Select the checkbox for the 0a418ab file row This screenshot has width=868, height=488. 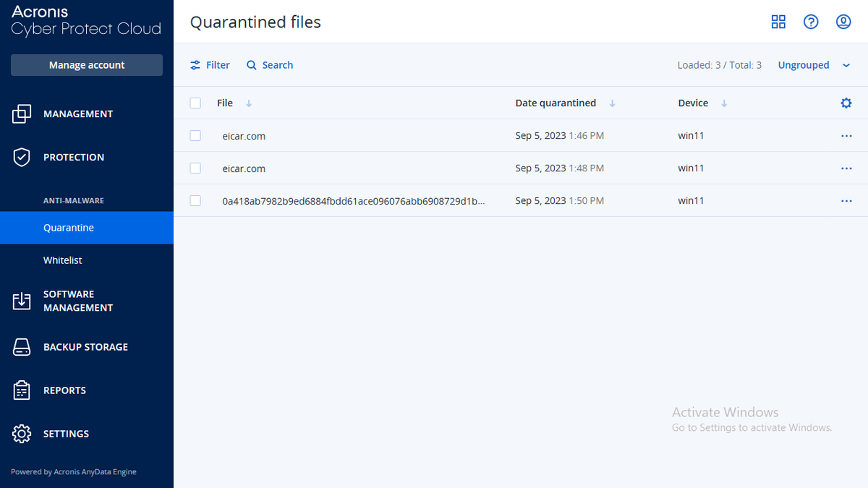[195, 200]
